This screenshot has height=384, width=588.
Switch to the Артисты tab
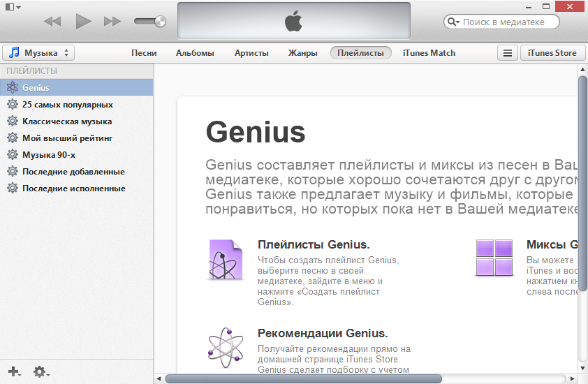[251, 53]
